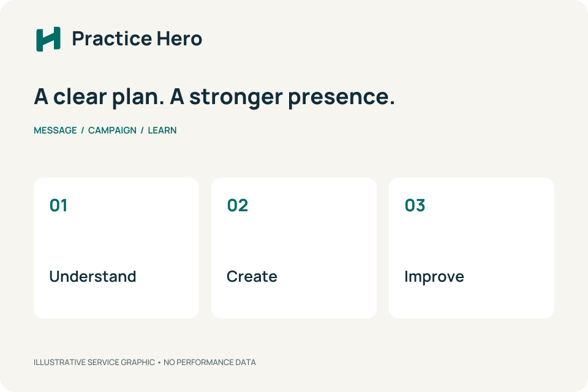The width and height of the screenshot is (588, 392).
Task: Switch to the CAMPAIGN label
Action: pyautogui.click(x=112, y=130)
